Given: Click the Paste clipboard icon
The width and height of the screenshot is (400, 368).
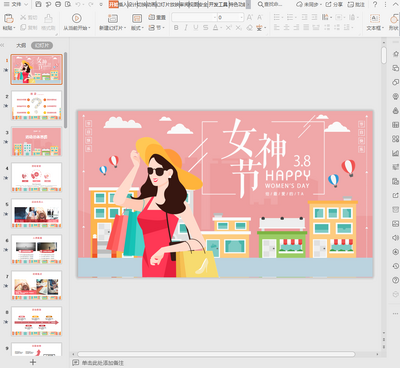Looking at the screenshot, I should 9,18.
